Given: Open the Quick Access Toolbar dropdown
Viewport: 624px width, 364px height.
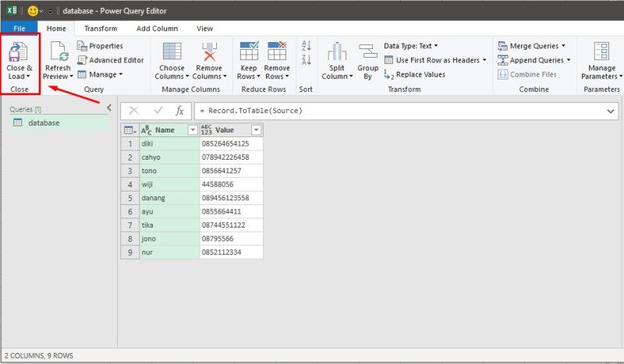Looking at the screenshot, I should click(50, 11).
